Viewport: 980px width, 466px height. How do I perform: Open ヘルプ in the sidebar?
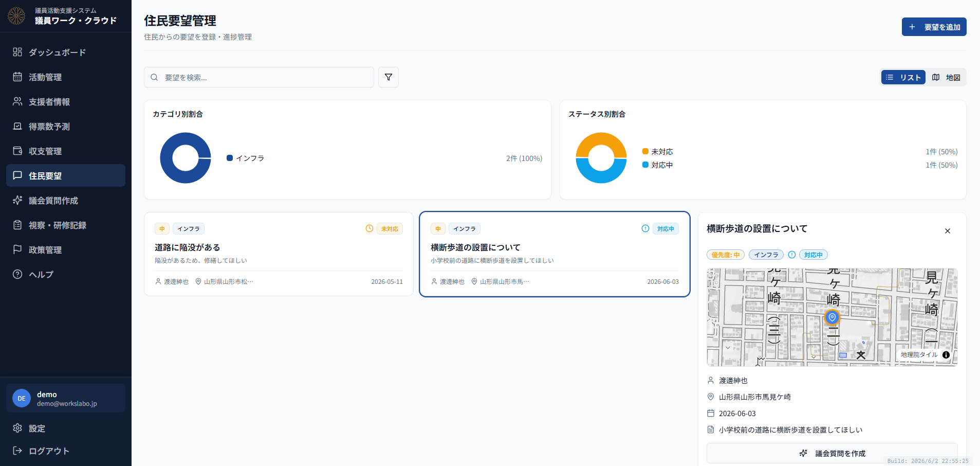coord(66,274)
